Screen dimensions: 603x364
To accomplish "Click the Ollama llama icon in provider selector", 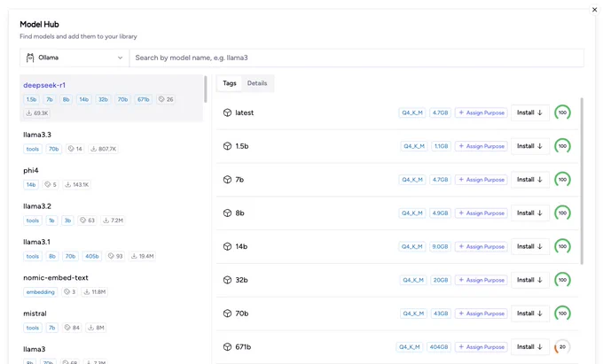I will pos(30,58).
